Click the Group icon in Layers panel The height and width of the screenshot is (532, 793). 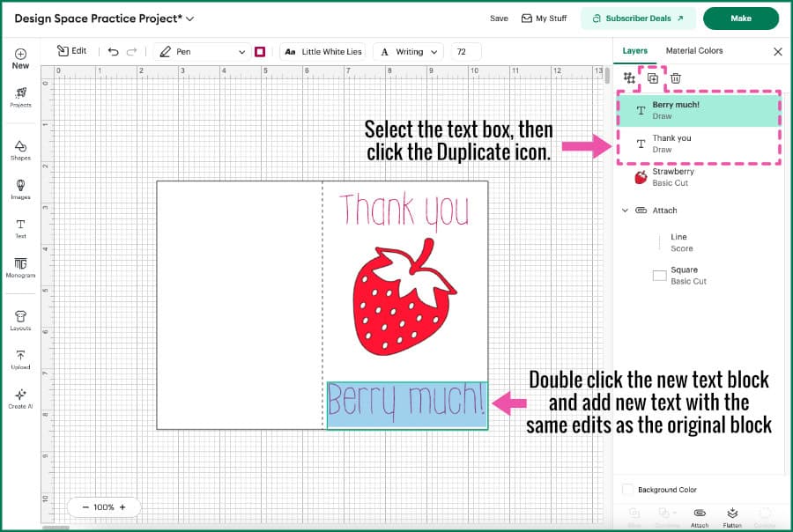[629, 78]
